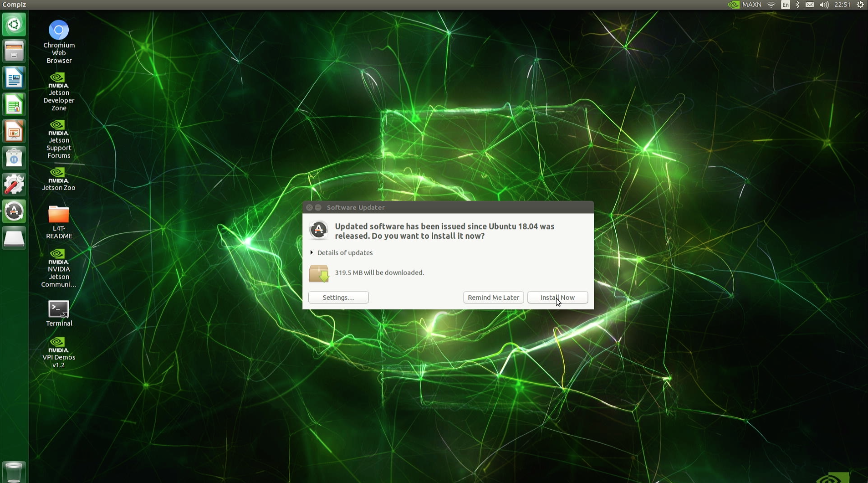Open the En keyboard layout indicator
The height and width of the screenshot is (483, 868).
pyautogui.click(x=785, y=5)
